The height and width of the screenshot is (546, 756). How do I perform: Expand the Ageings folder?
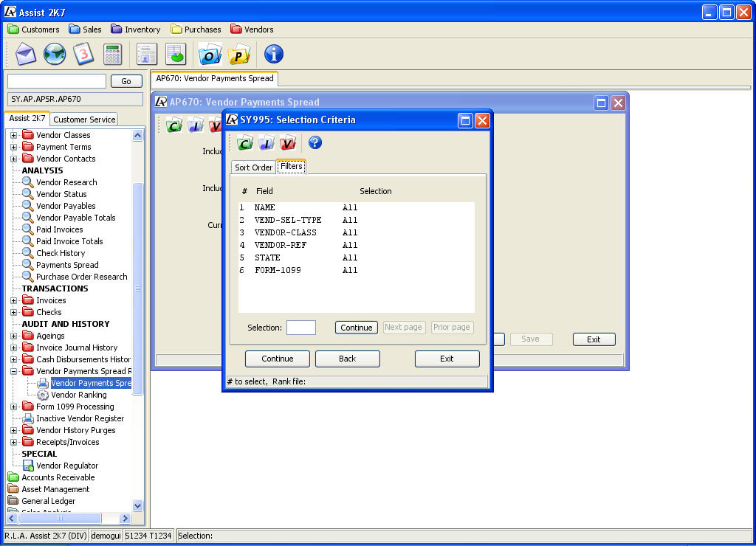pos(13,336)
